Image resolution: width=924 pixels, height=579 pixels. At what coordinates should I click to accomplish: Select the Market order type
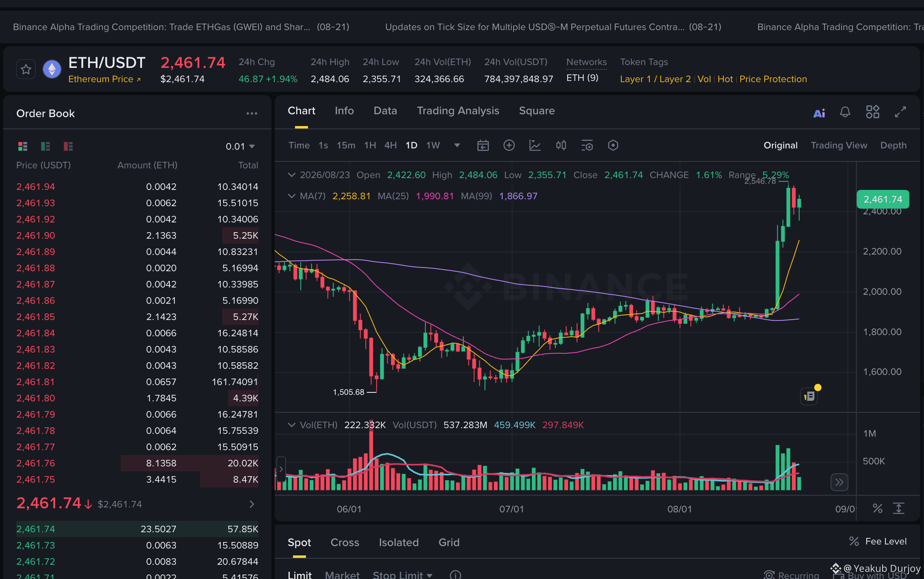tap(342, 575)
